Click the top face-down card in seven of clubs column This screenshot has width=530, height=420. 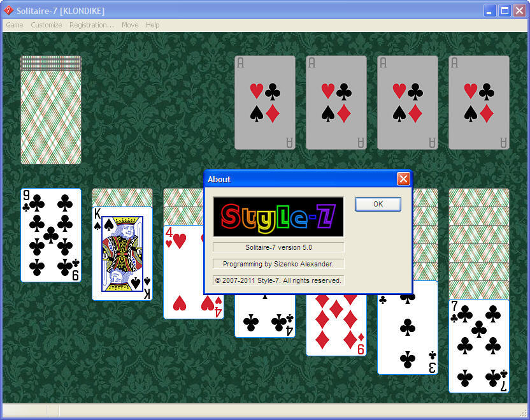tap(478, 198)
